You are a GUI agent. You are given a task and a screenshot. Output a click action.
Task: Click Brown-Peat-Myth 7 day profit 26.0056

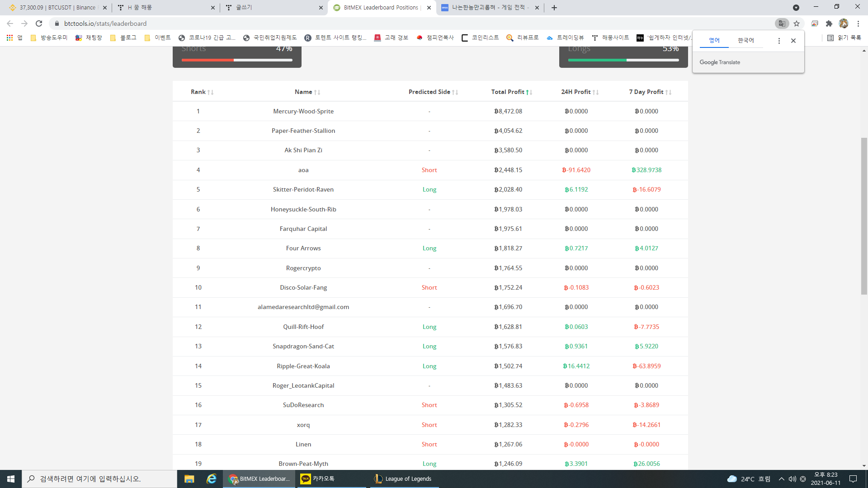pos(646,464)
